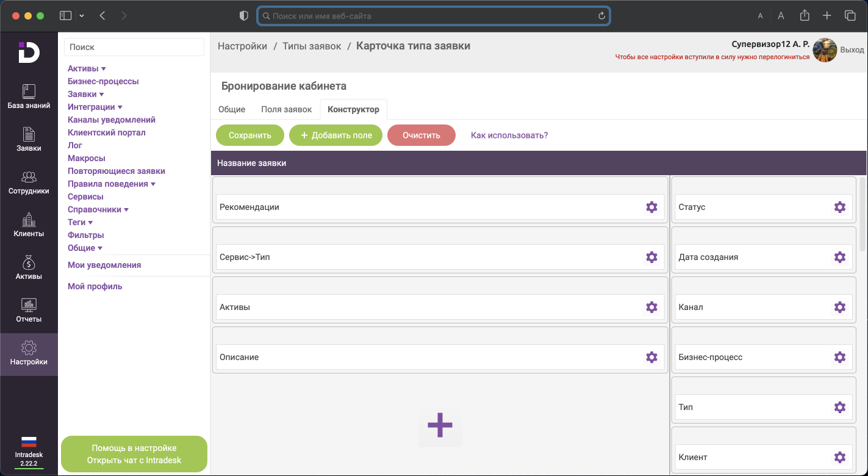
Task: Open Сервисы settings item
Action: click(x=85, y=197)
